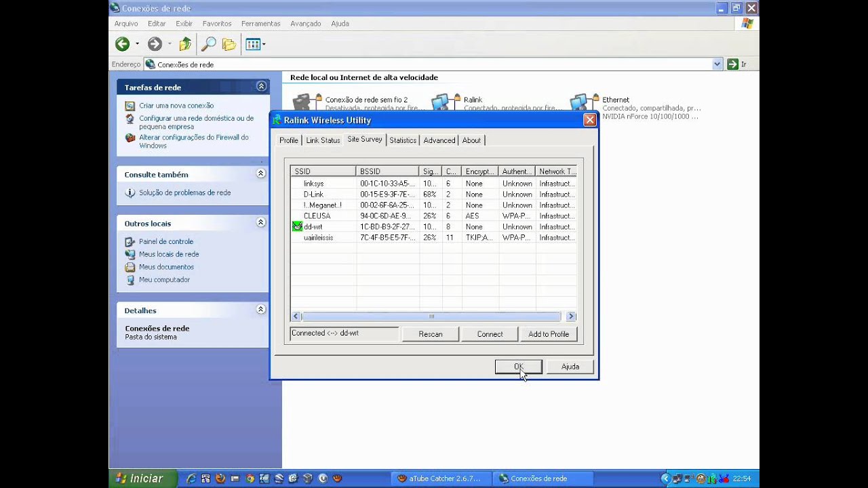The height and width of the screenshot is (488, 868).
Task: Select the D-Link network row
Action: tap(434, 195)
